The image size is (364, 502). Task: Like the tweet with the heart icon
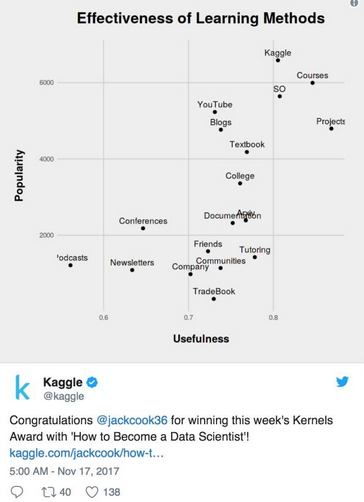(x=92, y=492)
